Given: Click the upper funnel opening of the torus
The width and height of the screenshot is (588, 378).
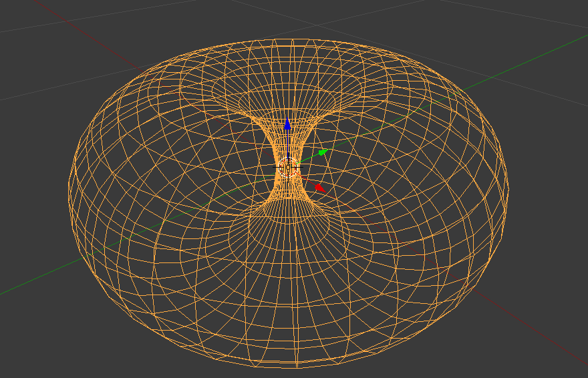Looking at the screenshot, I should pyautogui.click(x=287, y=100).
